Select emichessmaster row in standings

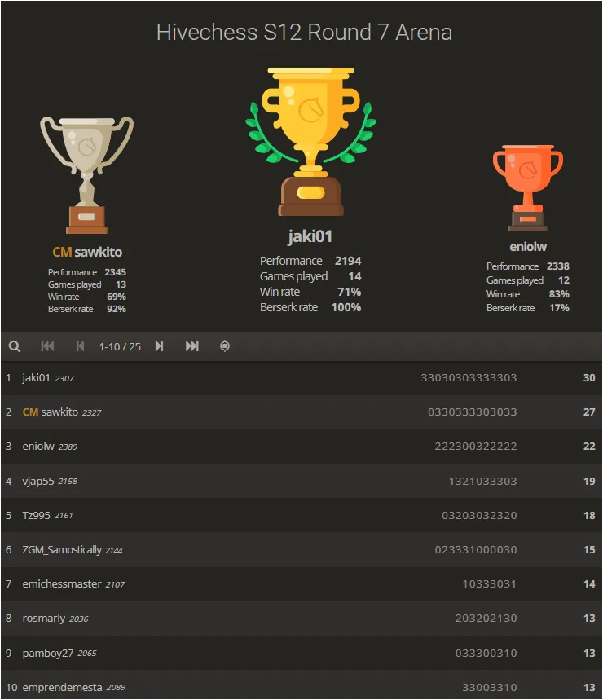point(301,584)
